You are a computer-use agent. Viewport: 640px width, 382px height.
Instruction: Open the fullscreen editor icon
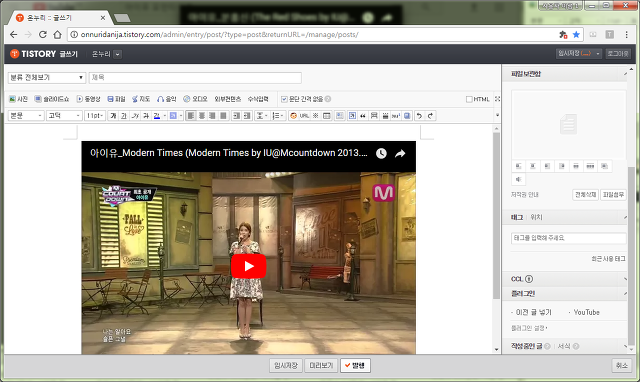point(497,99)
